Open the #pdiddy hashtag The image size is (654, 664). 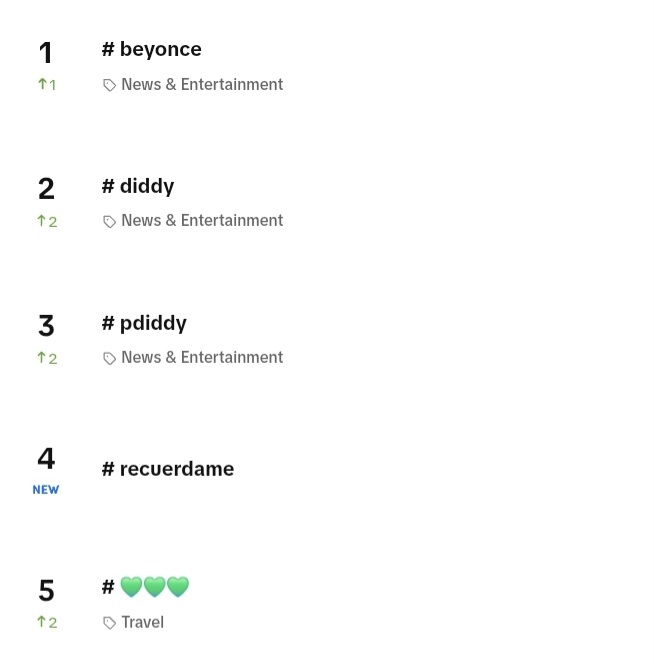144,324
